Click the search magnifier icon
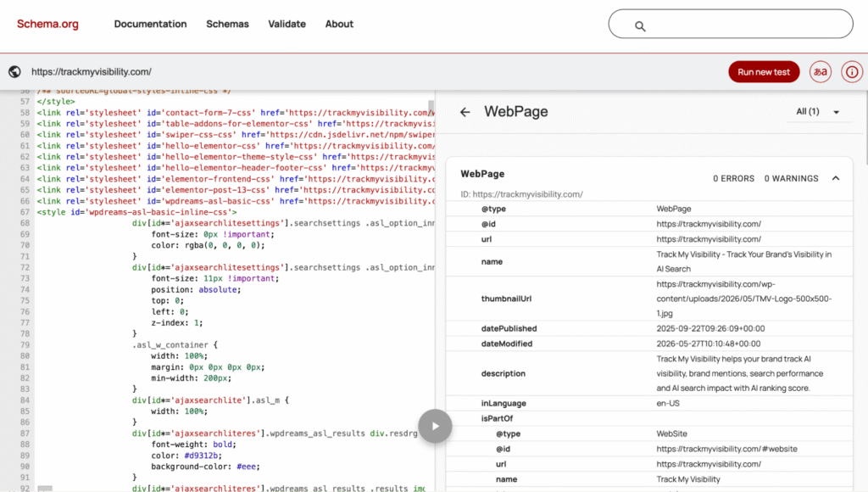 tap(640, 26)
